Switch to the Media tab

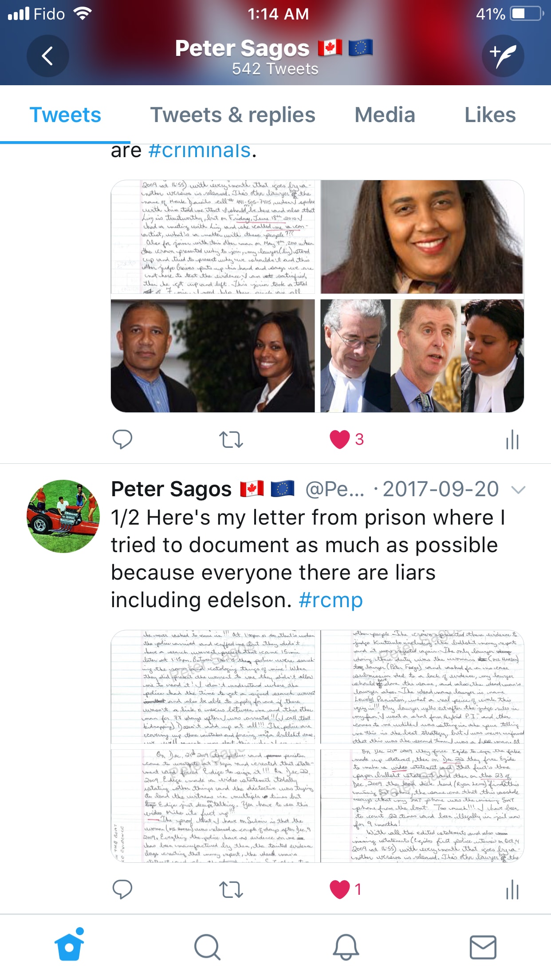(385, 115)
